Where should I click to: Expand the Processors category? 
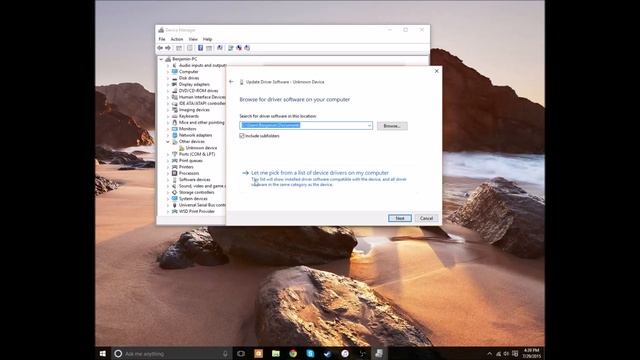[x=168, y=173]
